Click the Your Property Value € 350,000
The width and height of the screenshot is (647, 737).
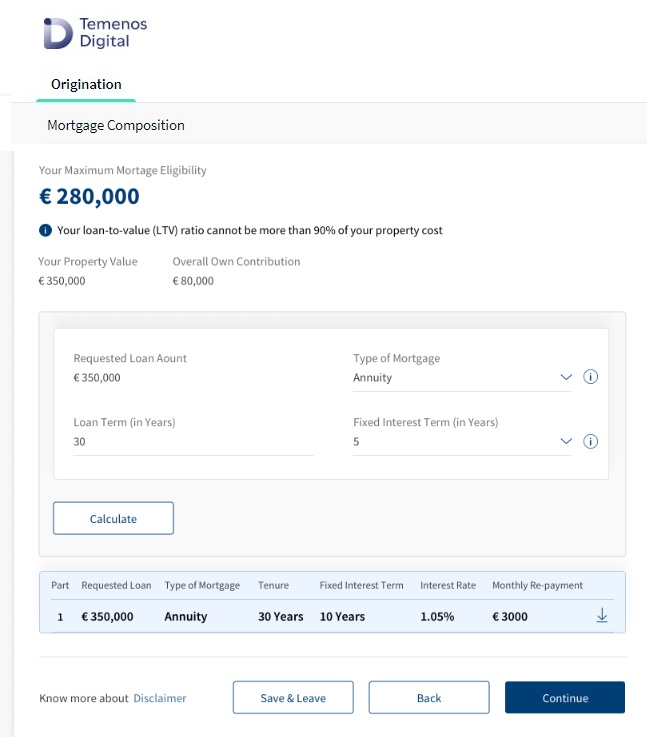tap(62, 281)
